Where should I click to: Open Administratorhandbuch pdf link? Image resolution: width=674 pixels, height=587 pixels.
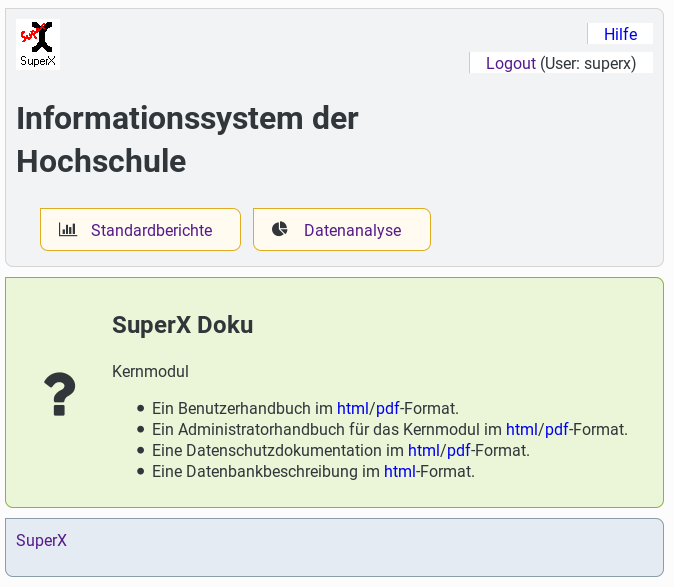[x=557, y=429]
